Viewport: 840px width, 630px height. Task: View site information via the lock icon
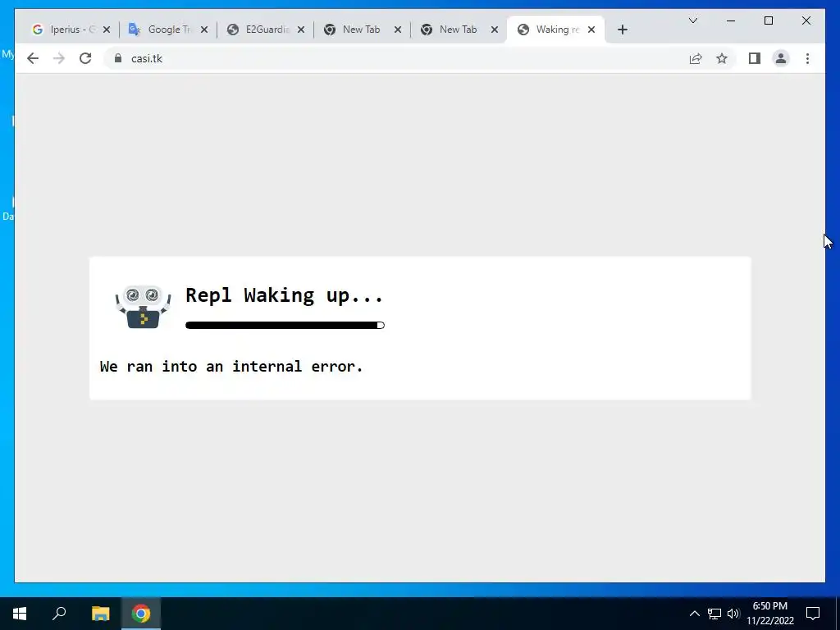118,58
